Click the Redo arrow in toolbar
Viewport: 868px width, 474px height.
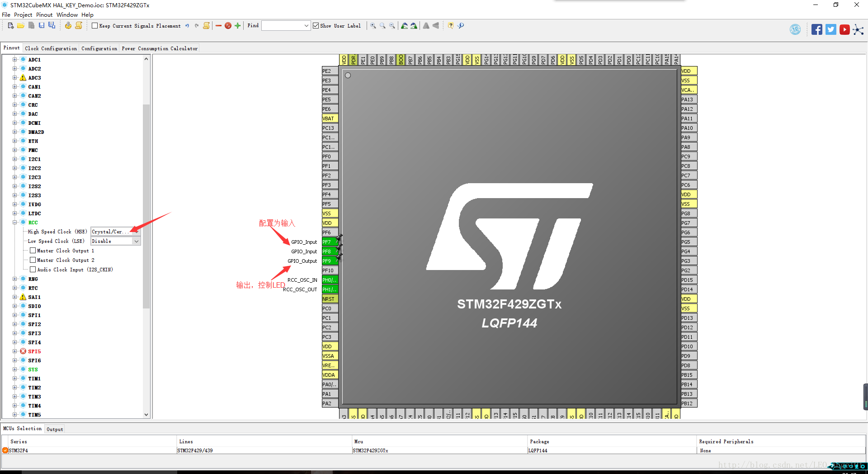pos(197,26)
